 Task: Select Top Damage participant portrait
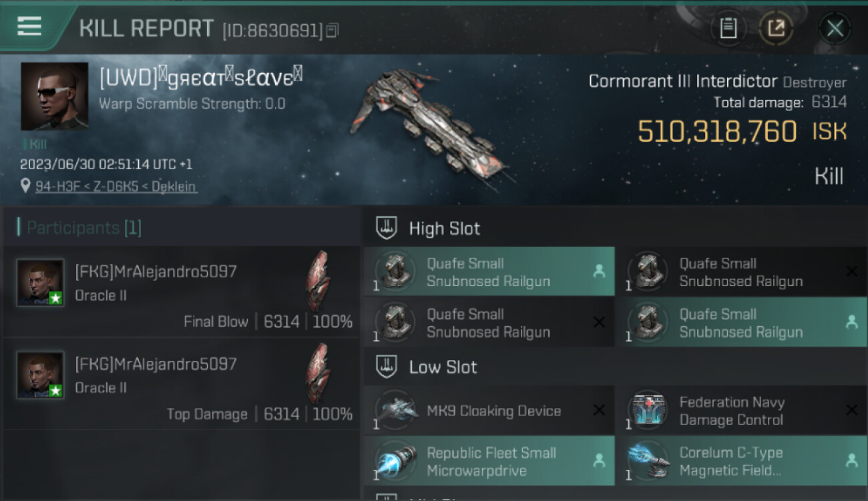tap(40, 375)
